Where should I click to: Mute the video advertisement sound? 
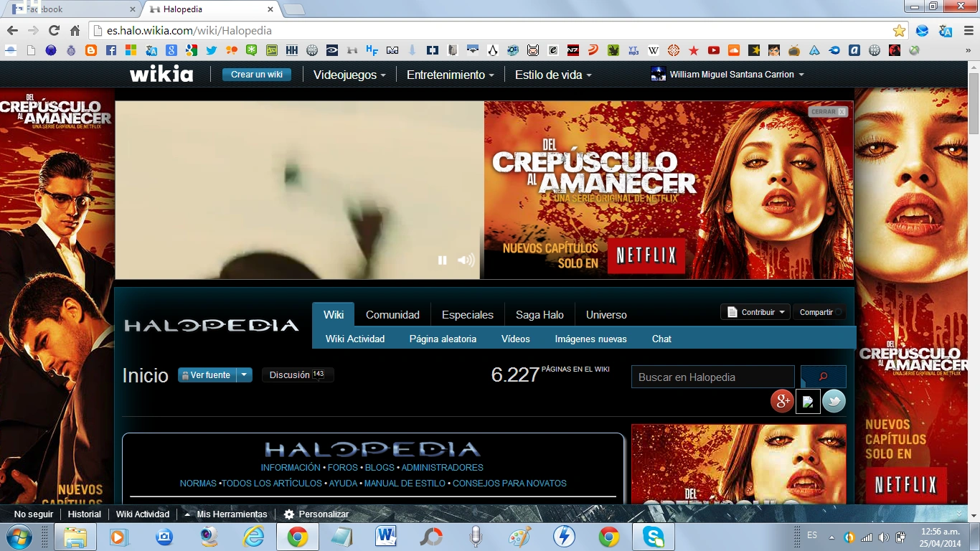pyautogui.click(x=466, y=260)
